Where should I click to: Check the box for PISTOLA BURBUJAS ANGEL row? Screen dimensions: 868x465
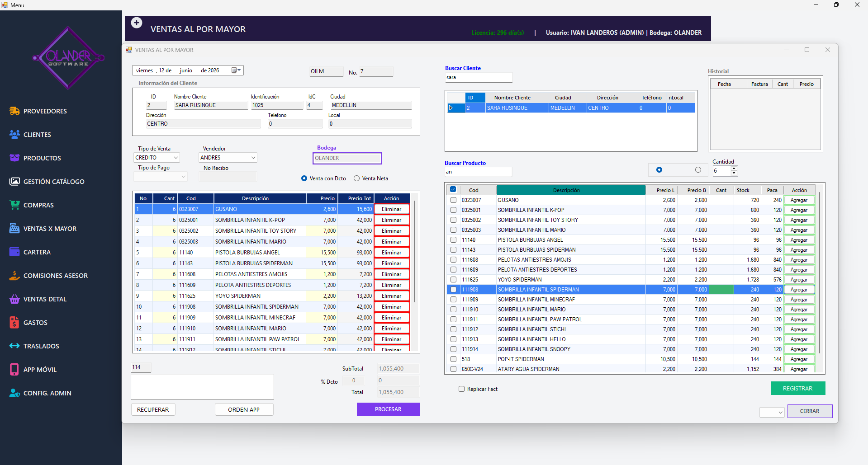[453, 240]
